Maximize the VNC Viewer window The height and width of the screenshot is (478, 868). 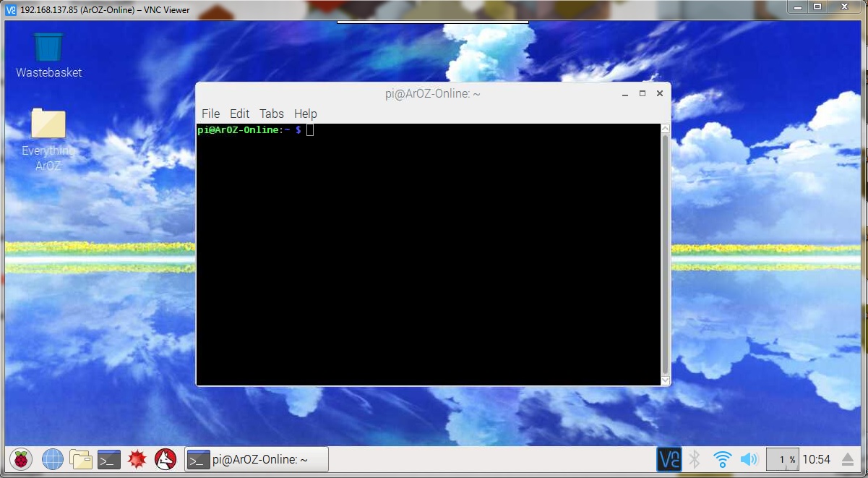[817, 7]
